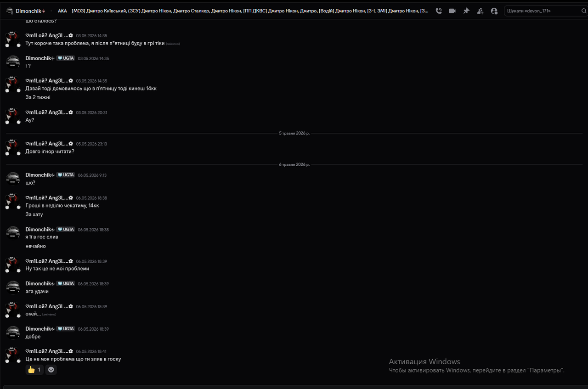Image resolution: width=588 pixels, height=389 pixels.
Task: Click timestamp 06.05.2026 18:41
Action: click(x=91, y=351)
